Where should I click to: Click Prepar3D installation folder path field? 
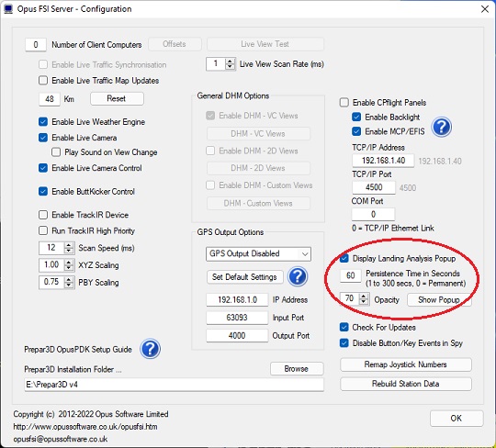(174, 385)
